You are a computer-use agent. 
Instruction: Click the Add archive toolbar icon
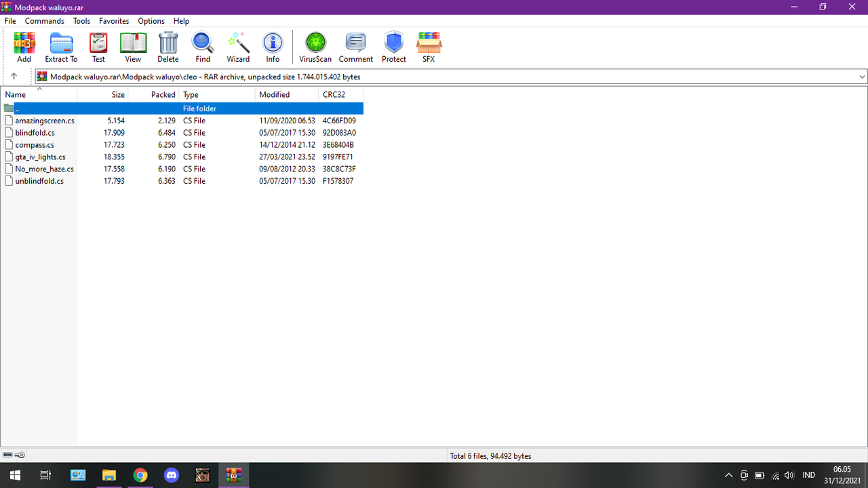point(24,47)
